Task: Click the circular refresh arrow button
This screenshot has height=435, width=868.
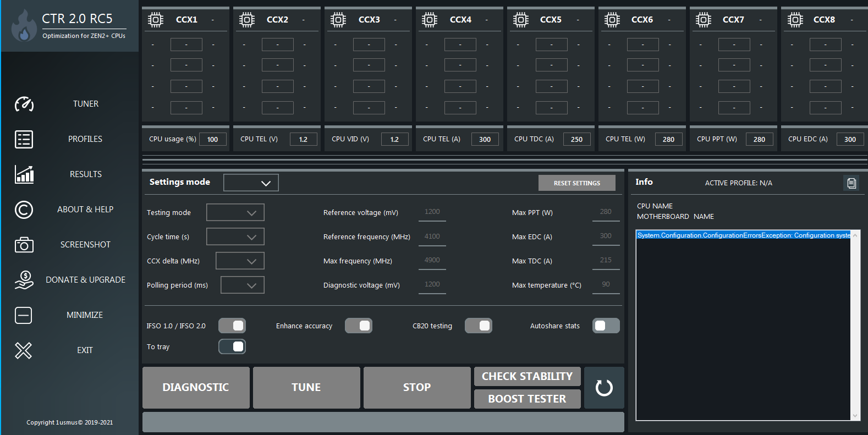Action: point(604,388)
